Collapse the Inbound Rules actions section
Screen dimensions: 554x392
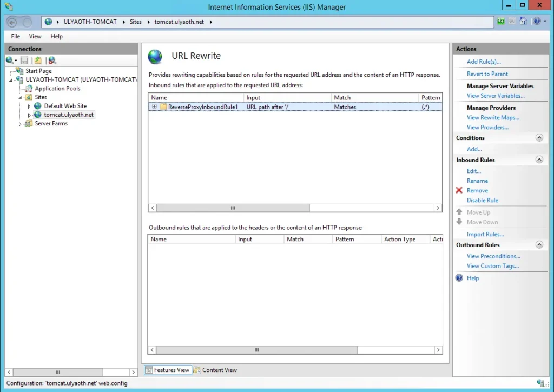click(539, 160)
